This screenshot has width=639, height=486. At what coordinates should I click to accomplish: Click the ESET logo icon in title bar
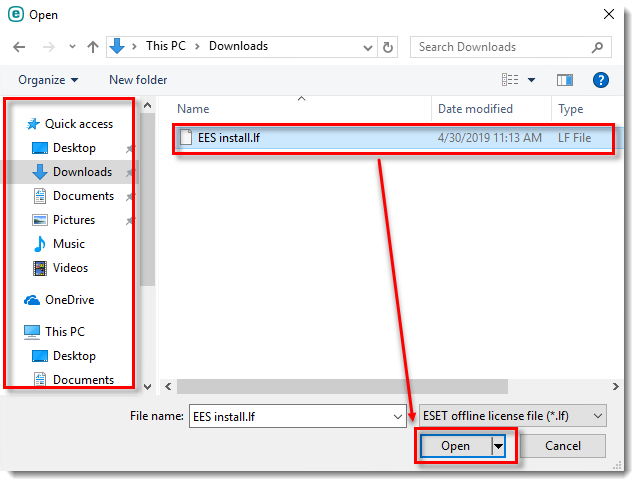tap(16, 14)
